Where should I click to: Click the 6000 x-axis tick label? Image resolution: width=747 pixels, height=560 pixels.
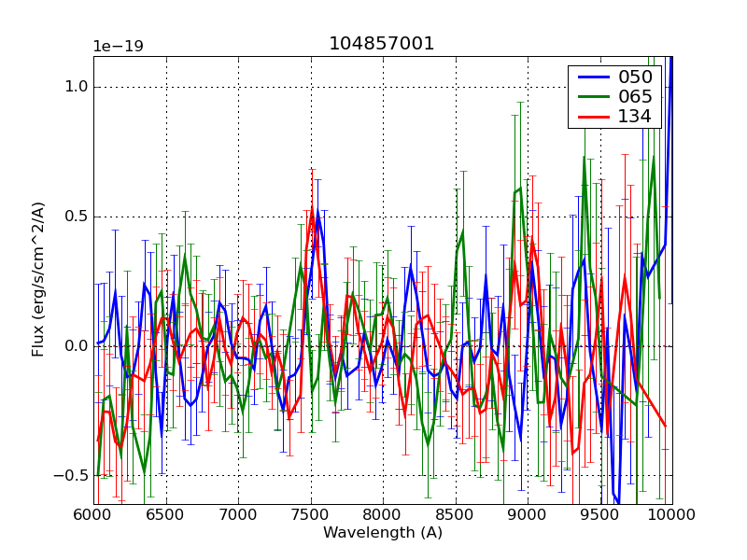tap(93, 515)
